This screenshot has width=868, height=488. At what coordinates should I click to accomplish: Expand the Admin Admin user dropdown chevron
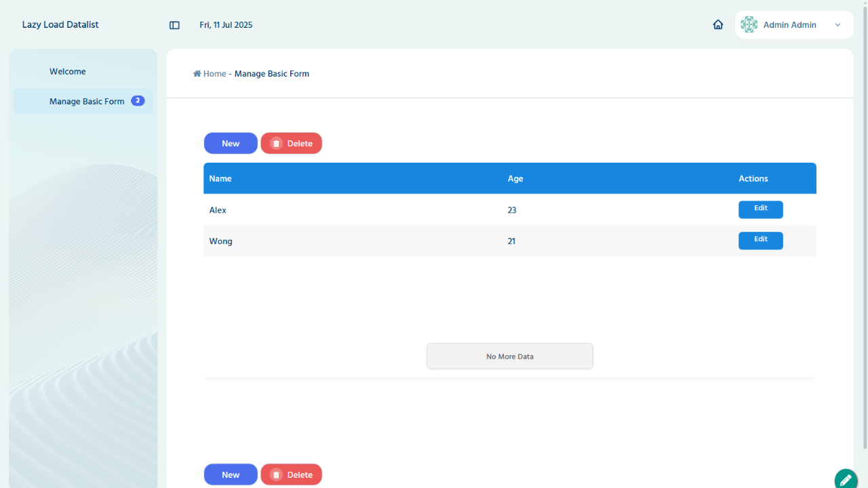[837, 25]
